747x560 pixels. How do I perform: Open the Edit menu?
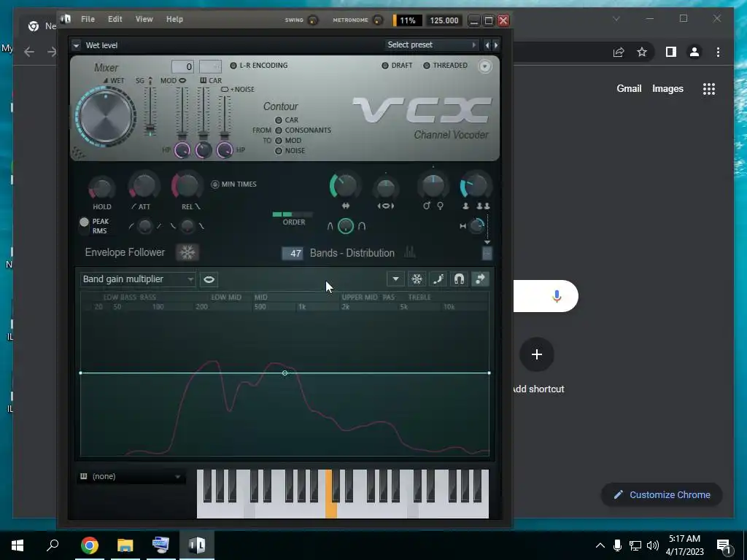pyautogui.click(x=115, y=20)
